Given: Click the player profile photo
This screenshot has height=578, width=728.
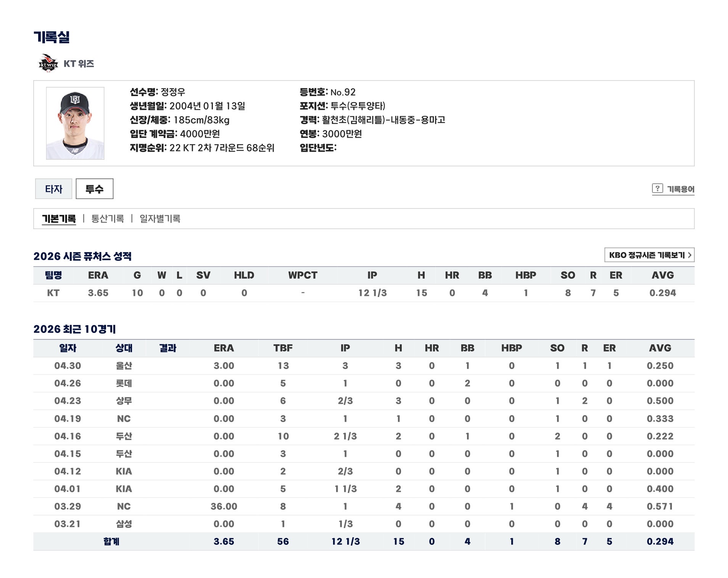Looking at the screenshot, I should [x=75, y=123].
